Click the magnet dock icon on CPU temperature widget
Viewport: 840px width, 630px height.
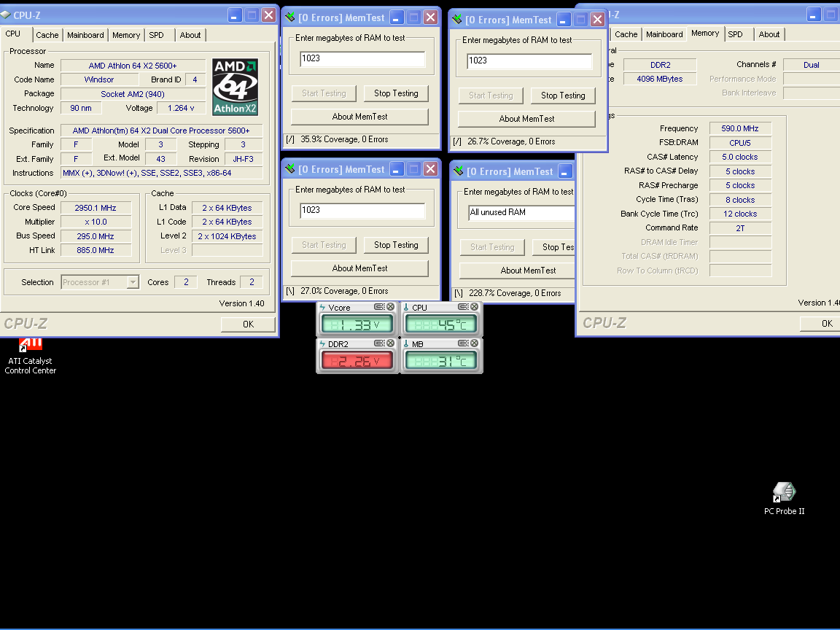point(463,307)
